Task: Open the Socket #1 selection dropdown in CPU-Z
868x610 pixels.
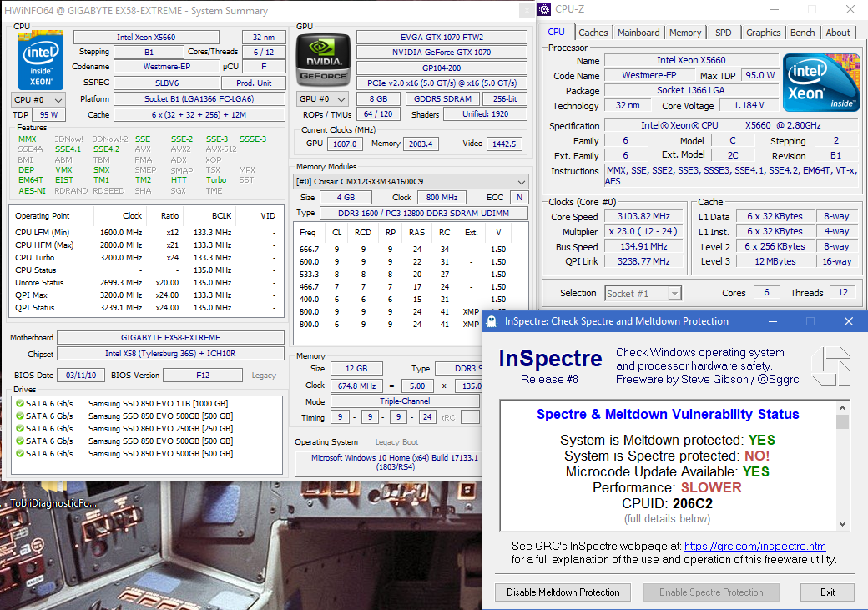Action: pos(643,294)
